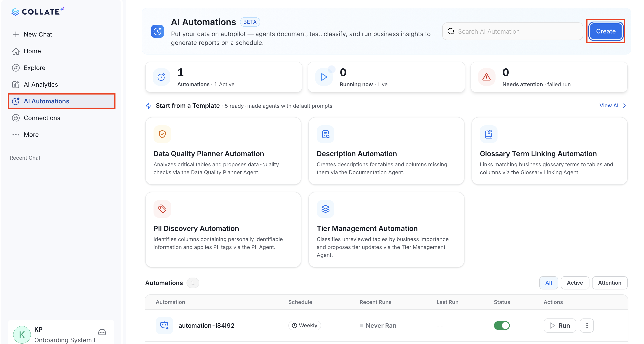Click the Create button
644x344 pixels.
[x=606, y=31]
